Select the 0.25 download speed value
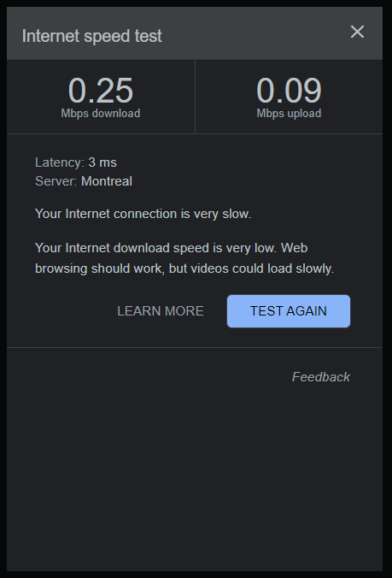The image size is (392, 578). [x=101, y=91]
